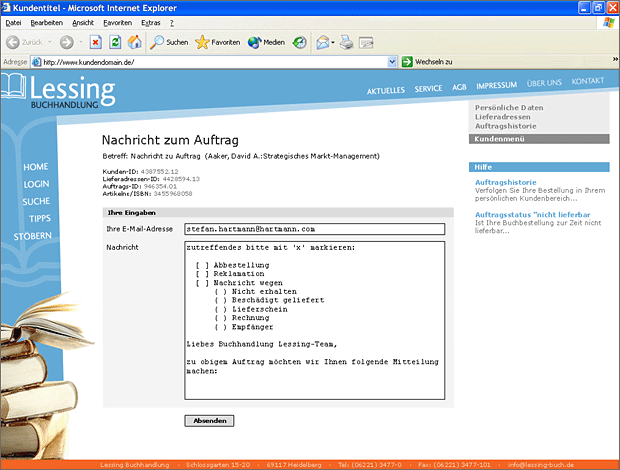Go to the Home page icon

(134, 42)
